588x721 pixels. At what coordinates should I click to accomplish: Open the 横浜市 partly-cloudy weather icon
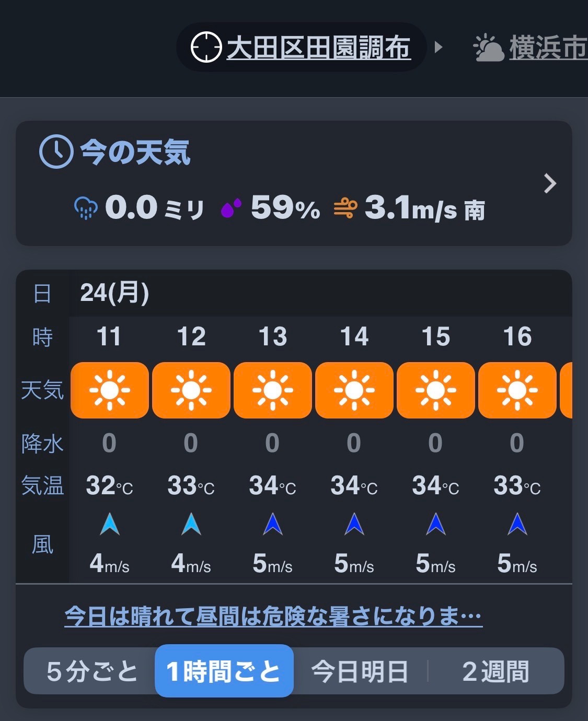click(x=488, y=48)
